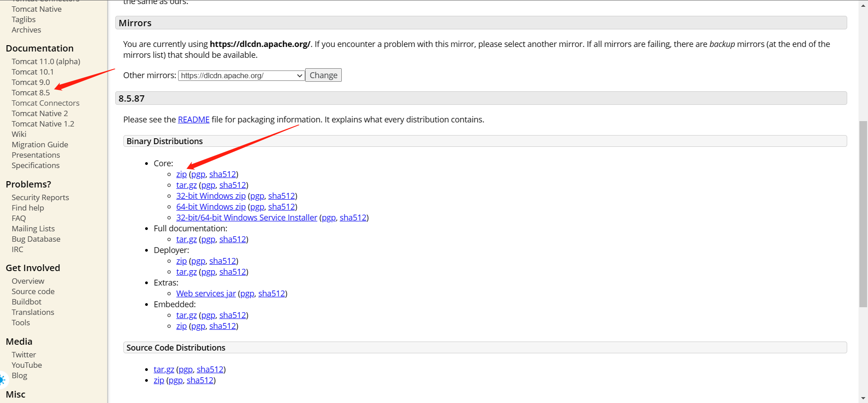
Task: Open sha512 for Web services jar
Action: tap(271, 294)
